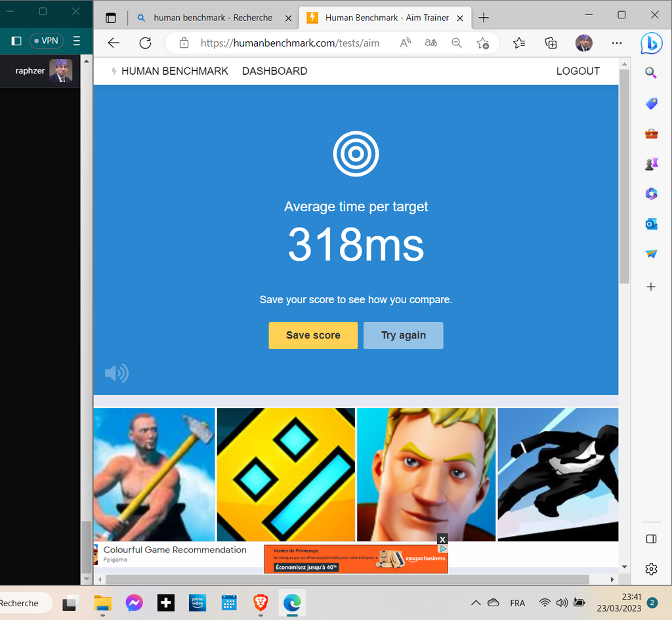This screenshot has height=620, width=672.
Task: Add this page to favorites
Action: (x=483, y=43)
